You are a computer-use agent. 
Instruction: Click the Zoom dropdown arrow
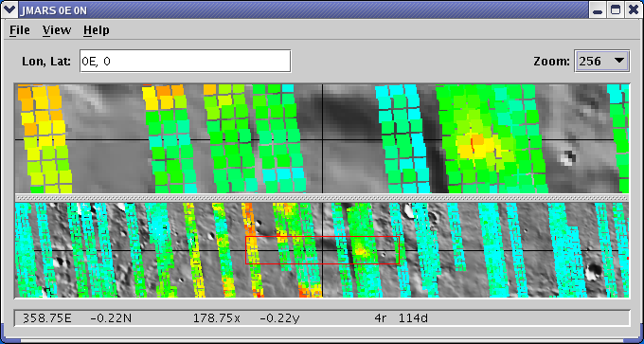(619, 61)
